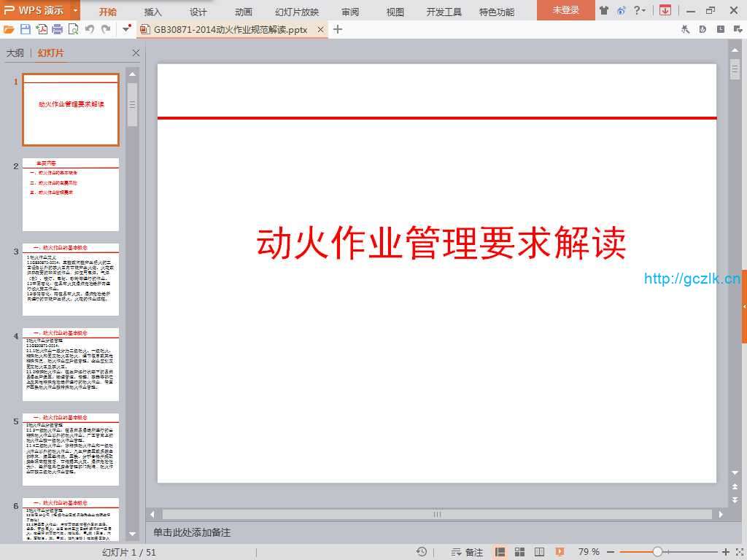Click the zoom slider handle
Screen dimensions: 747x560
point(657,552)
